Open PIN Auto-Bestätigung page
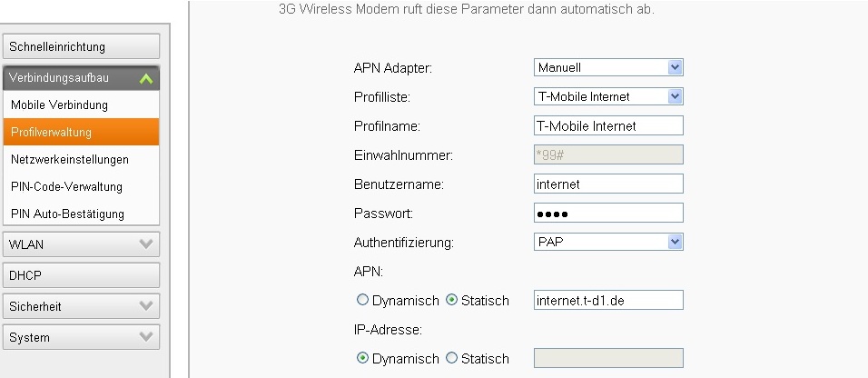This screenshot has width=868, height=378. (67, 214)
